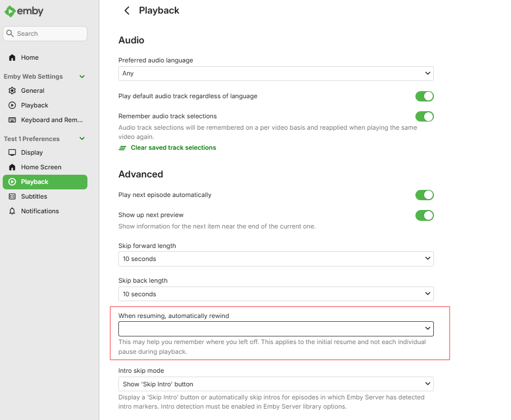Click the play icon in highlighted Playback item
Viewport: 511px width, 420px height.
pos(12,182)
